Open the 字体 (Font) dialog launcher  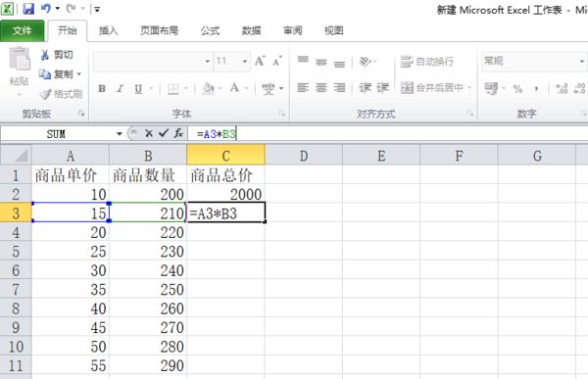[x=282, y=114]
